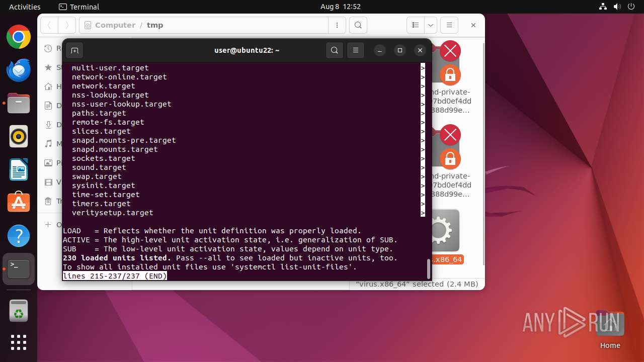Search files in Files window
Image resolution: width=644 pixels, height=362 pixels.
tap(358, 25)
